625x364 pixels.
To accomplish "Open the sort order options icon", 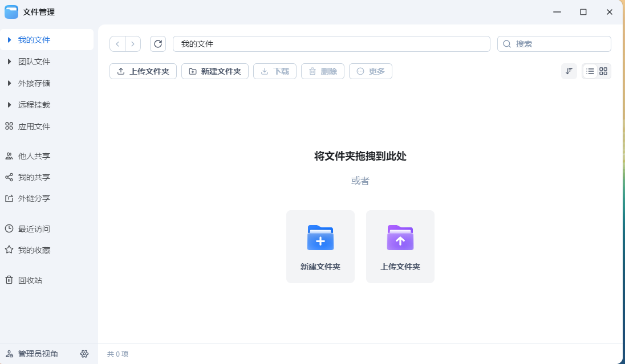I will pyautogui.click(x=569, y=71).
